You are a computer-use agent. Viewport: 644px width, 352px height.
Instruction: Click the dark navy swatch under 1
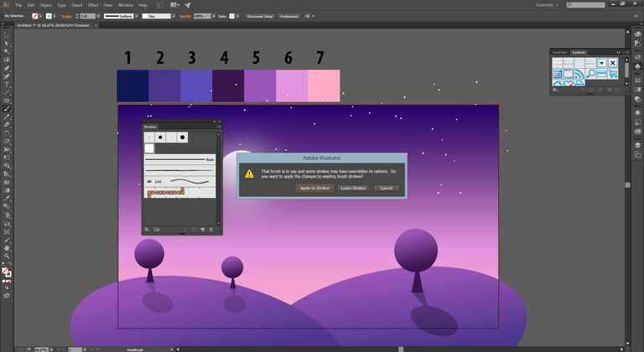pyautogui.click(x=132, y=85)
